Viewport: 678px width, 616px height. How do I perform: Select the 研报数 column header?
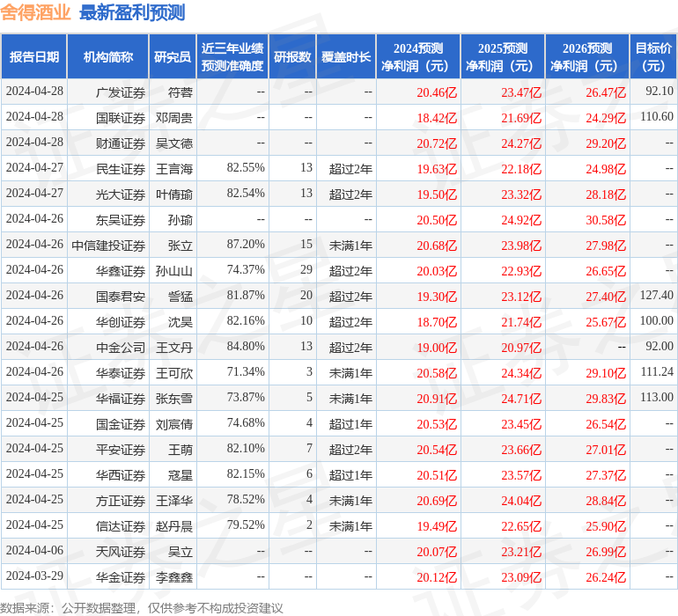pos(292,56)
